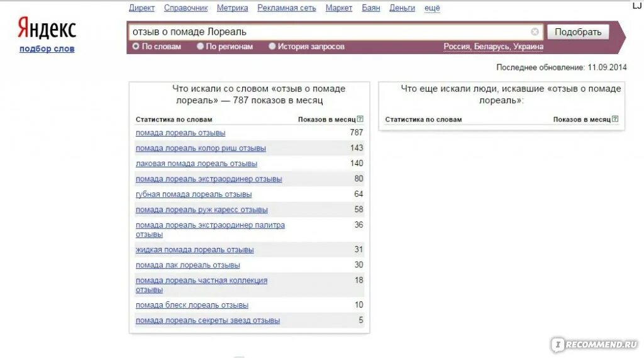Open query помада лореаль экстраординер палитра отзывы
The width and height of the screenshot is (644, 358).
(x=210, y=230)
